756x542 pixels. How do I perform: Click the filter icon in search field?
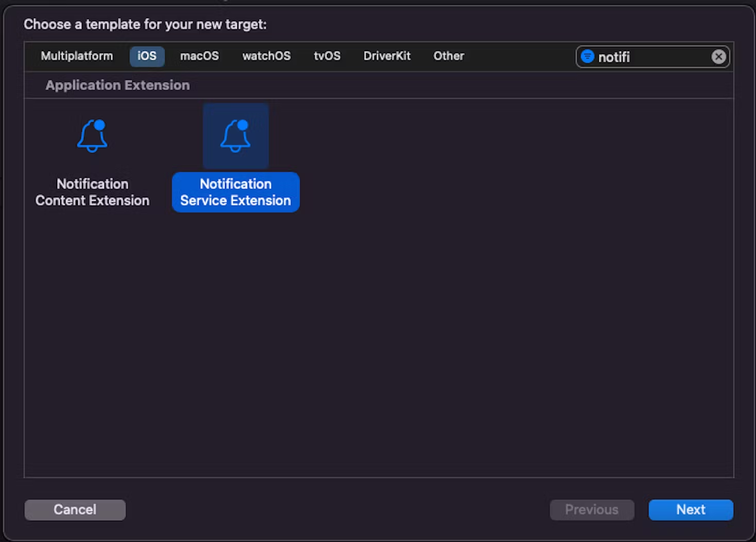point(587,57)
